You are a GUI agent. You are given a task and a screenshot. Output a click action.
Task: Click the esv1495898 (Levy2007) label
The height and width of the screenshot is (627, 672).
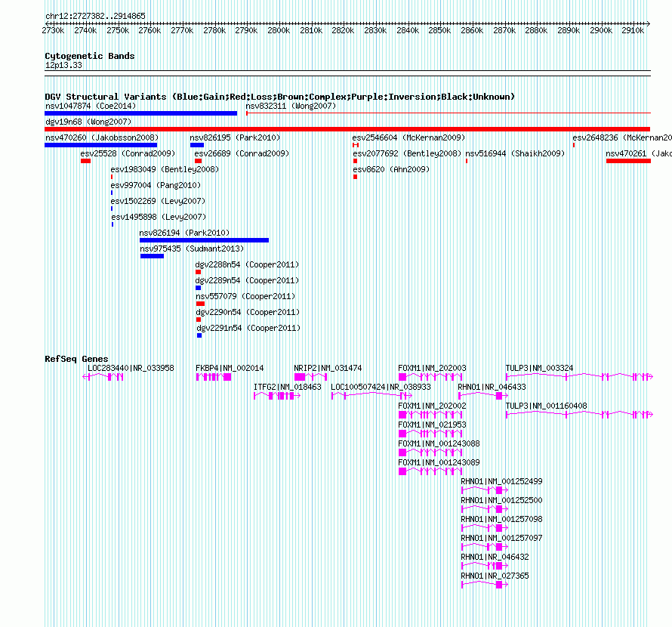(x=159, y=217)
